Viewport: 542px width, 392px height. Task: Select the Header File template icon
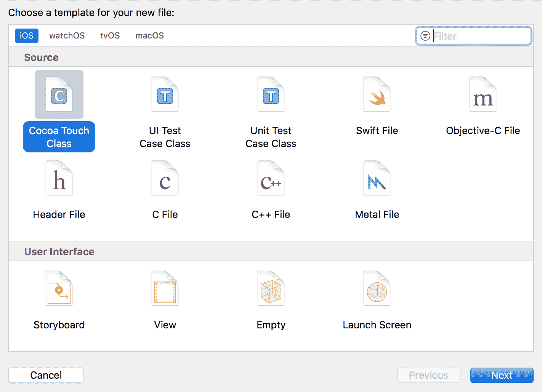59,178
